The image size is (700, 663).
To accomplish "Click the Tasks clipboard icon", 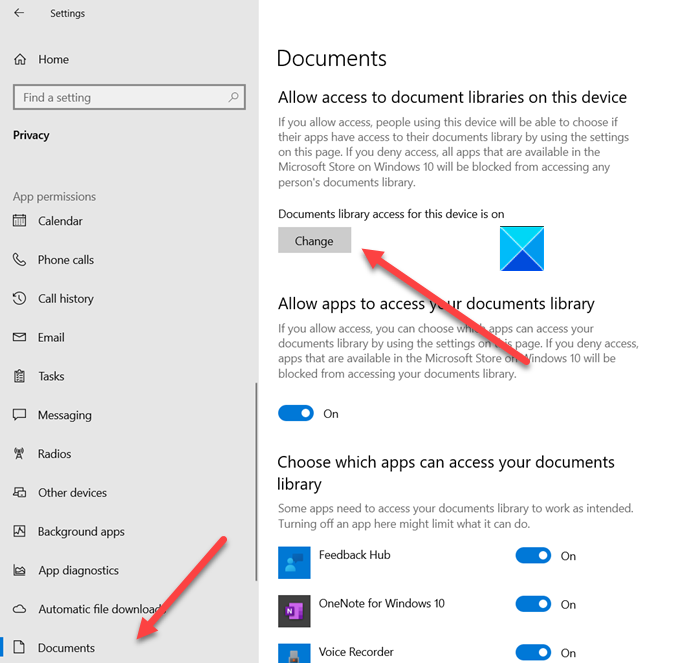I will [x=19, y=376].
